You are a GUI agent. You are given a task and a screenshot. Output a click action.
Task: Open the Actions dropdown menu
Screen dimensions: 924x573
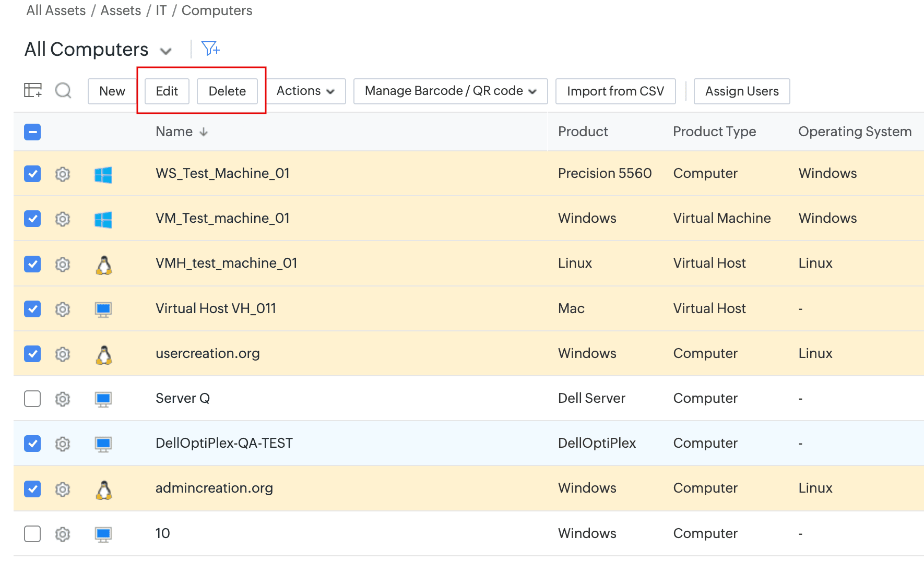305,91
